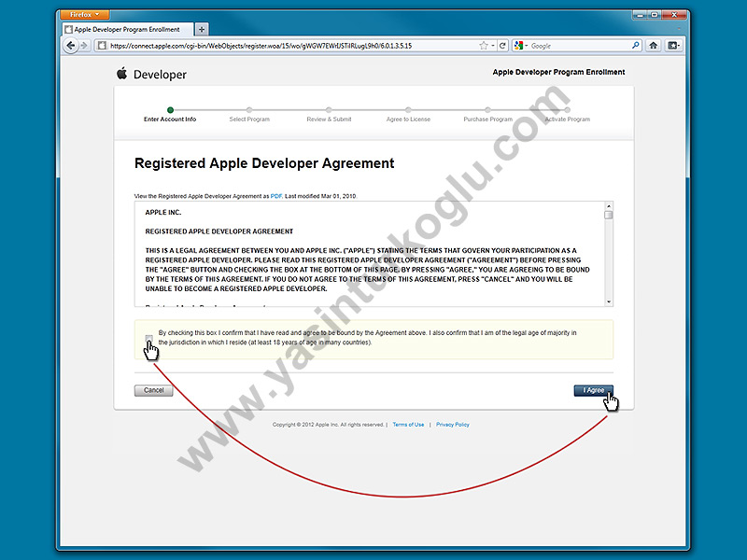Go back with the Back arrow button

tap(71, 46)
